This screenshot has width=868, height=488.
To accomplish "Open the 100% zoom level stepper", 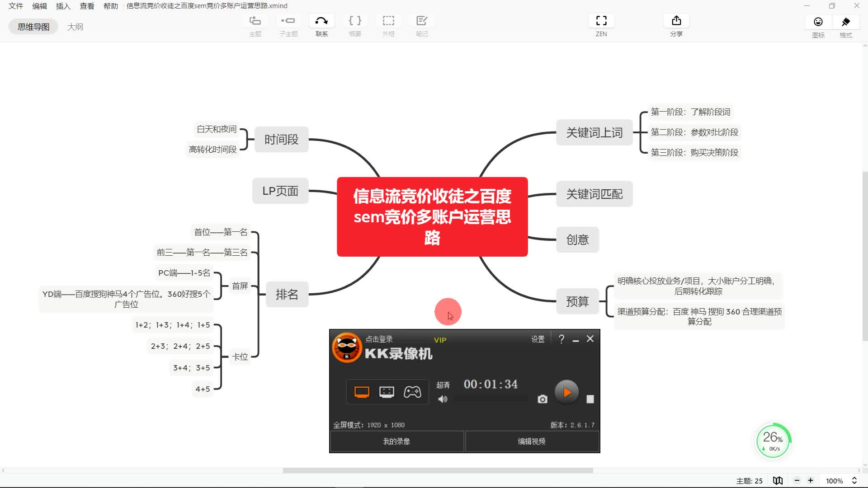I will pyautogui.click(x=854, y=481).
